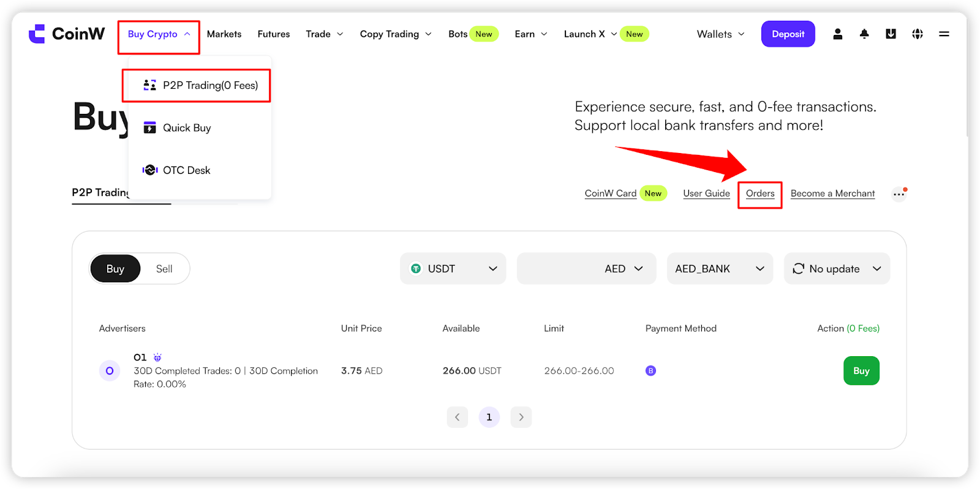Click the 266.00-266.00 limit value
980x489 pixels.
tap(579, 371)
